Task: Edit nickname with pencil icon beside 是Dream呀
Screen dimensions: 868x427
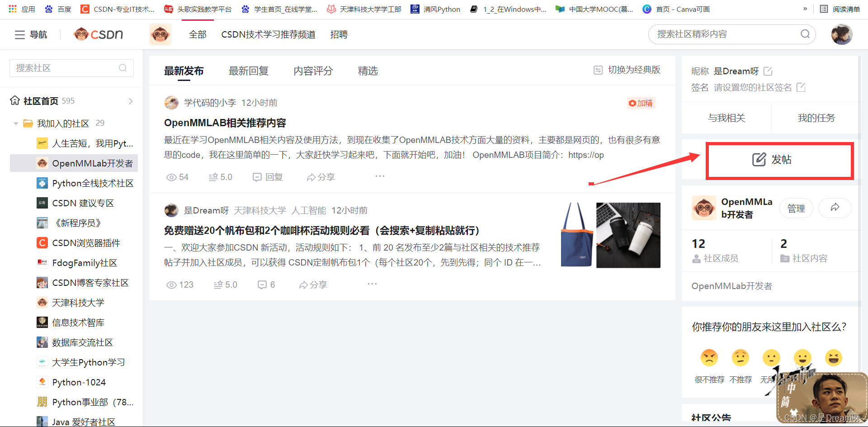Action: 768,71
